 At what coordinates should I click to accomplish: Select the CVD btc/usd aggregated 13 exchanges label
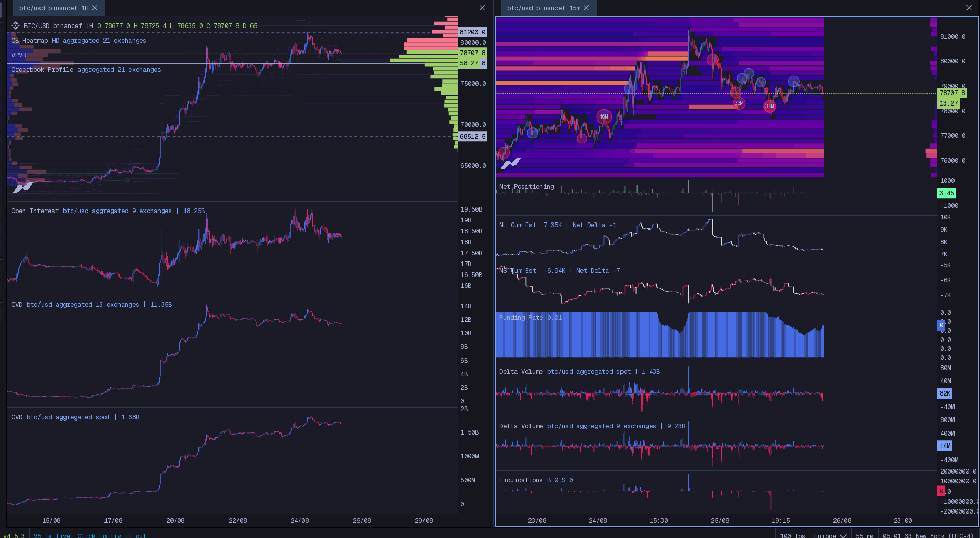91,305
